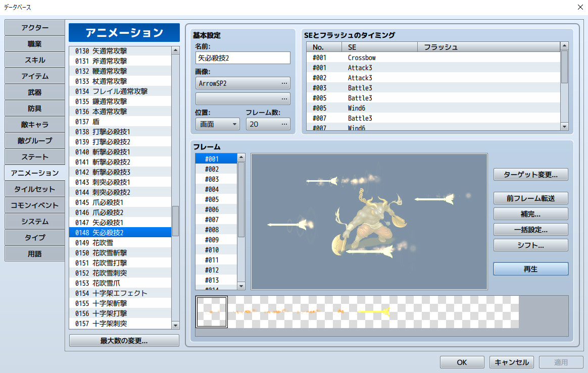This screenshot has height=373, width=588.
Task: Click the 最大数の変更 button
Action: click(x=124, y=340)
